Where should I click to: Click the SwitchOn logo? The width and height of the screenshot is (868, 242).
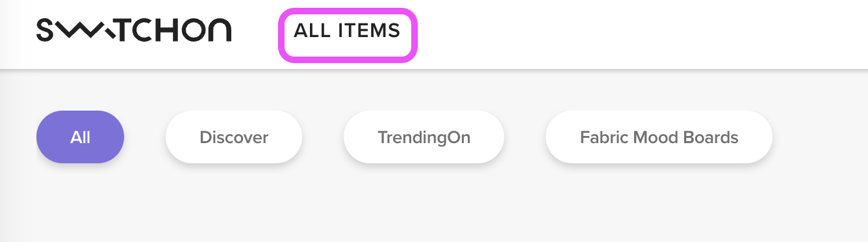pyautogui.click(x=134, y=31)
